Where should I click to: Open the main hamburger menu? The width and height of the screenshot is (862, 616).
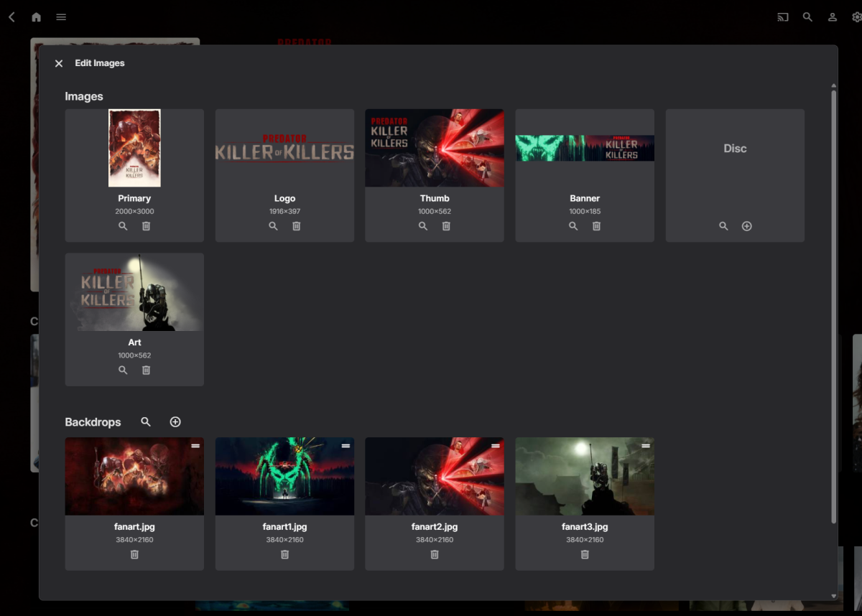61,17
